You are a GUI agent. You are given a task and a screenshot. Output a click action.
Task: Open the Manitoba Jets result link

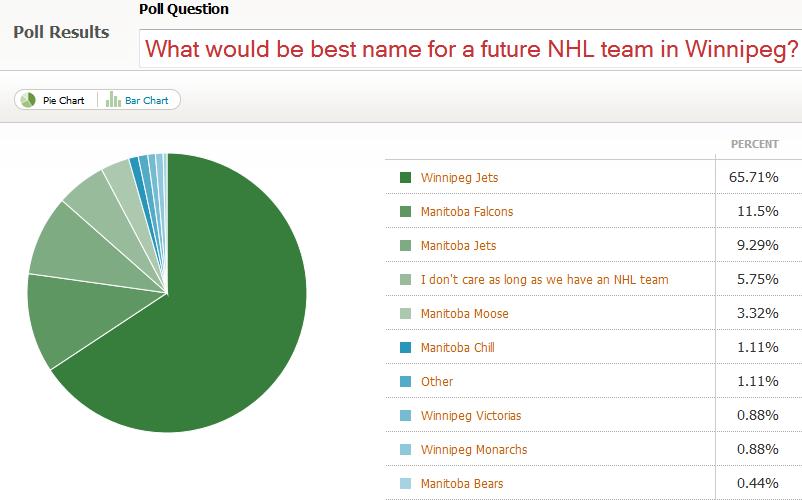pyautogui.click(x=458, y=246)
